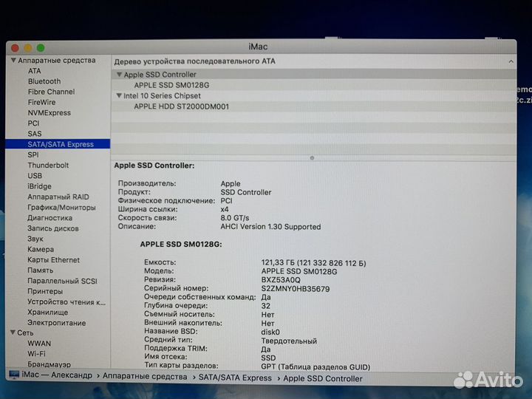Select Wi-Fi under Сеть

click(37, 354)
